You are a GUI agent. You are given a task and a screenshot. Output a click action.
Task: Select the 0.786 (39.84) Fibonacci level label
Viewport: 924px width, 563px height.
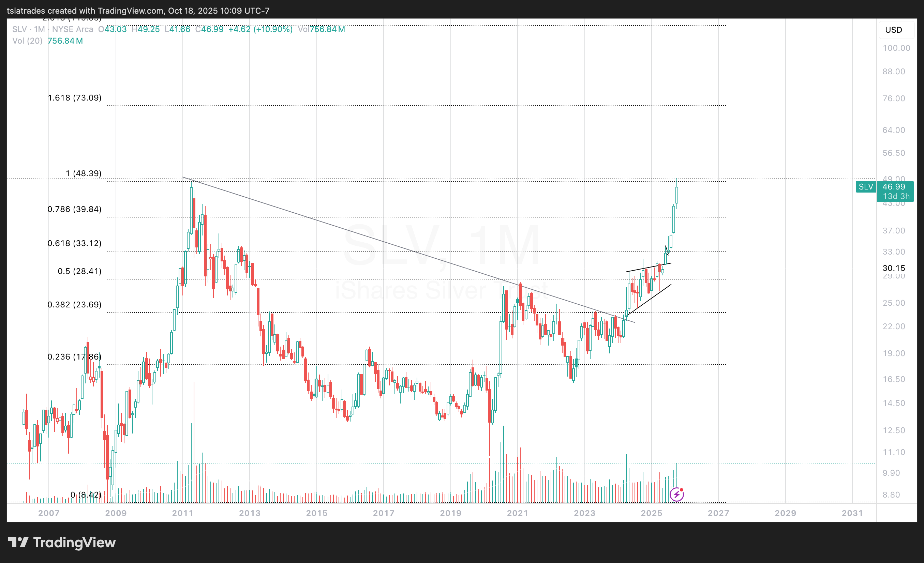pyautogui.click(x=75, y=209)
